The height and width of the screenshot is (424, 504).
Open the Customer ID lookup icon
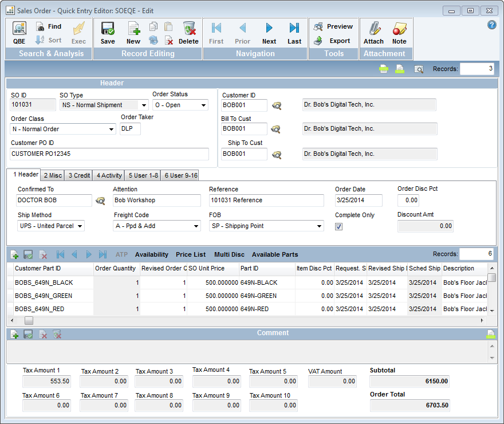[277, 105]
